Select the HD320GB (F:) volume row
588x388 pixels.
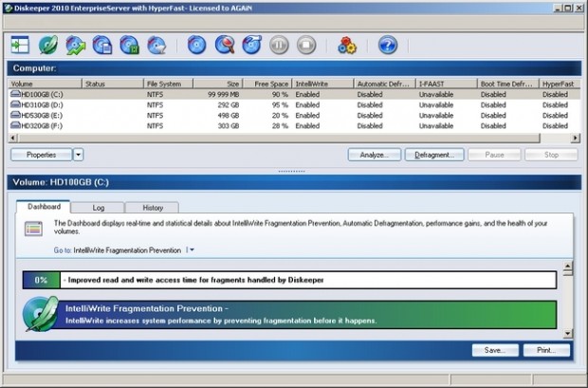(x=294, y=126)
